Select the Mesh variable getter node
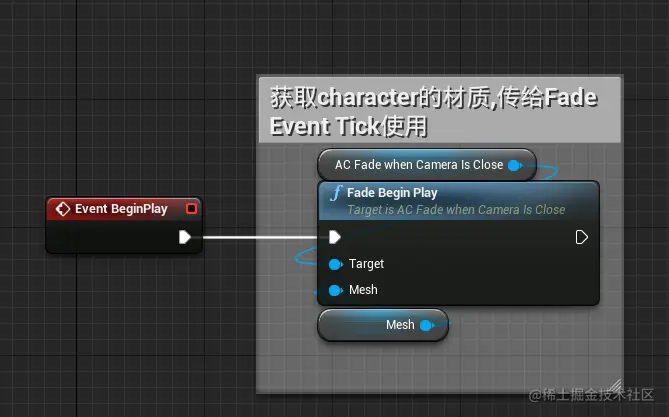Image resolution: width=669 pixels, height=417 pixels. tap(383, 325)
